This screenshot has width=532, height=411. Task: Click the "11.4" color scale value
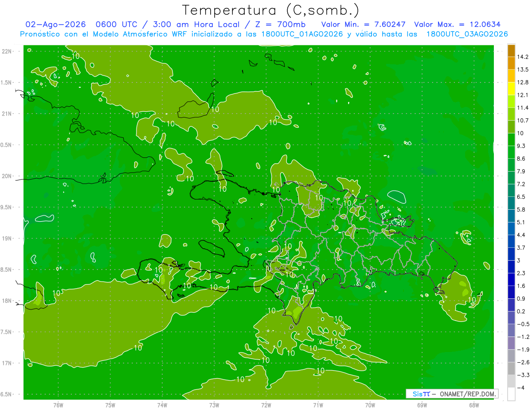[522, 108]
